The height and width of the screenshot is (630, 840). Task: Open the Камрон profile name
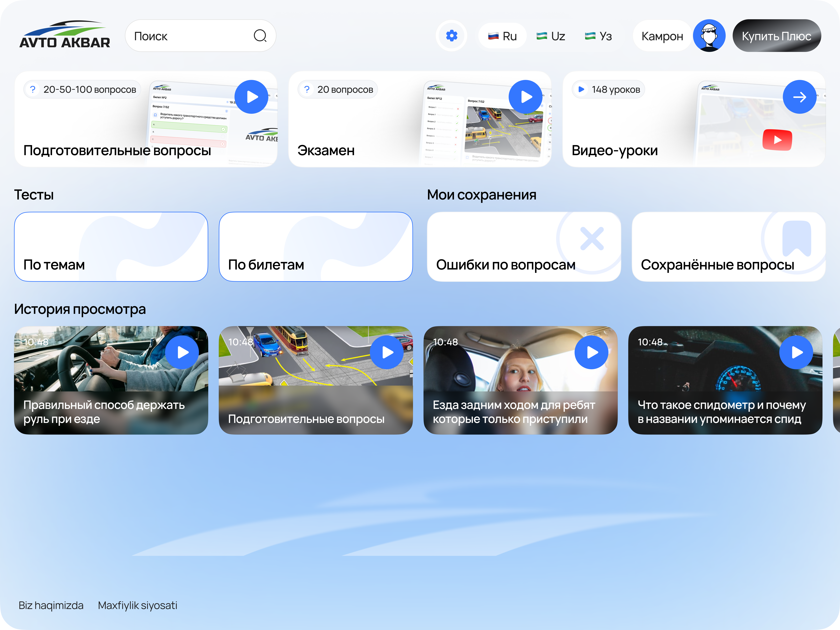662,36
